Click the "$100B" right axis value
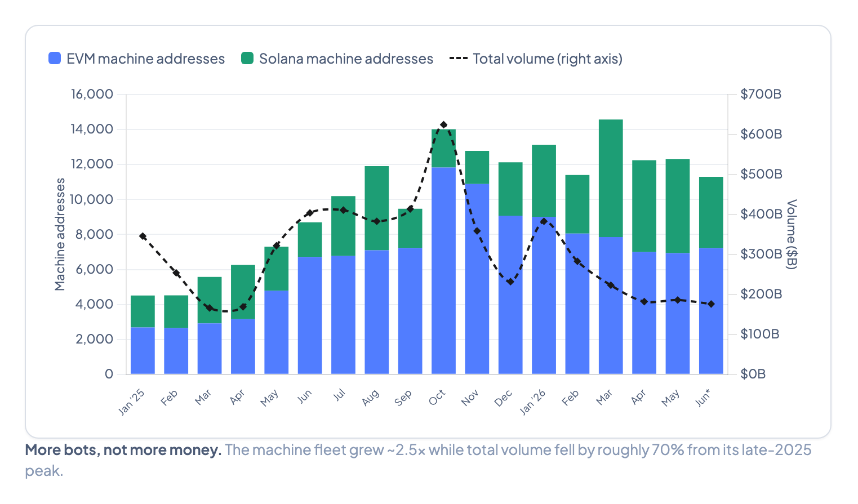858x504 pixels. coord(760,334)
